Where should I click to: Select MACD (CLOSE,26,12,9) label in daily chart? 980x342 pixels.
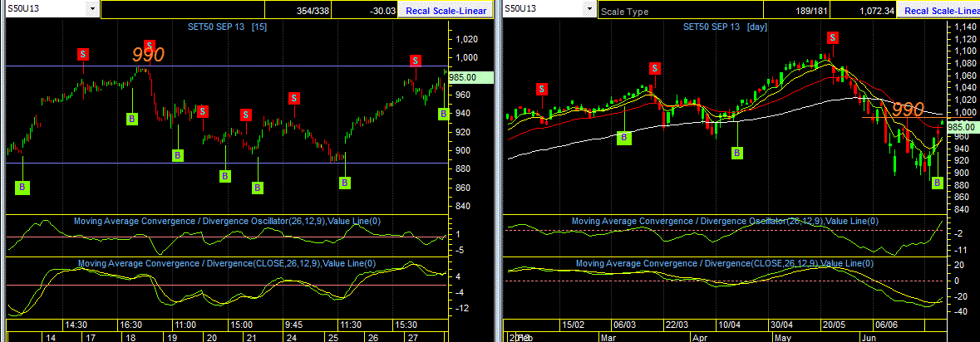pos(725,263)
